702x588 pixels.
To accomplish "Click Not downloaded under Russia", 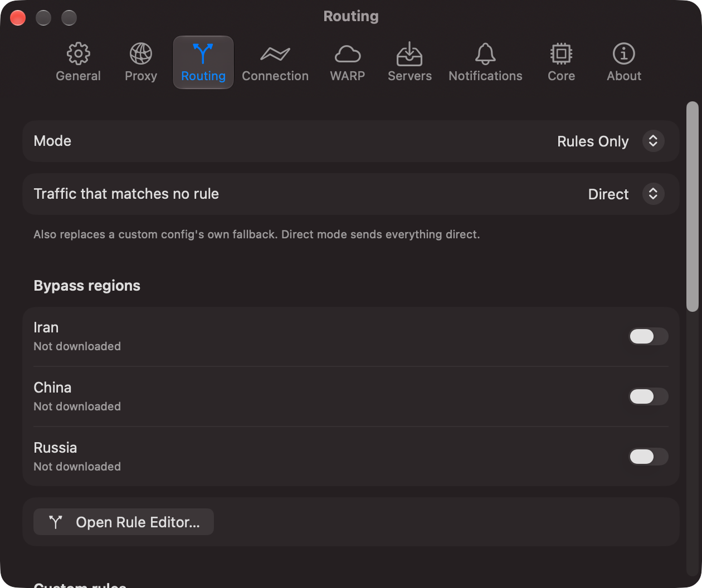I will click(77, 467).
